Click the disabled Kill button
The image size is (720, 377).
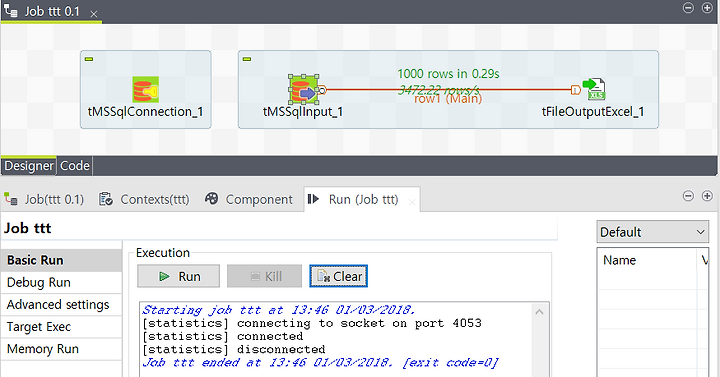[264, 276]
